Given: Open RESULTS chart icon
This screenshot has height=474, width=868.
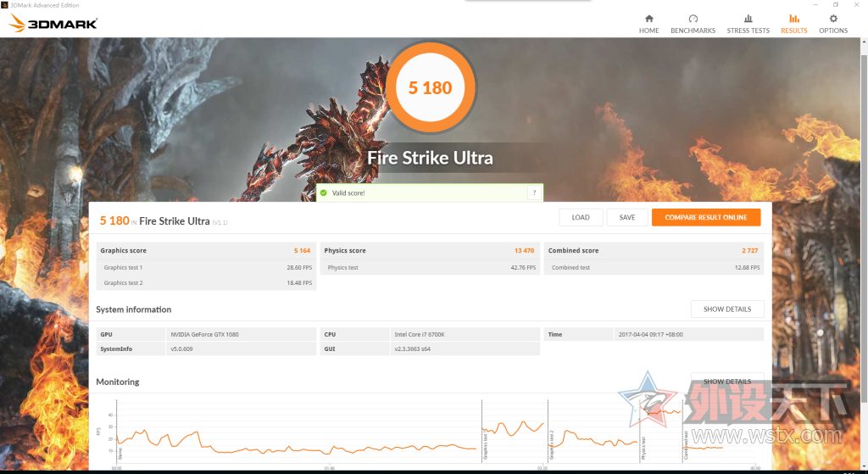Looking at the screenshot, I should [x=793, y=19].
